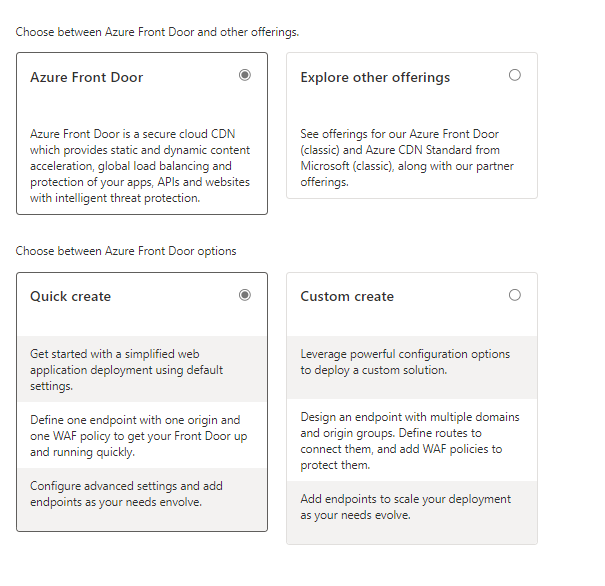This screenshot has height=586, width=605.
Task: Click 'Choose between Azure Front Door options' label
Action: 126,251
